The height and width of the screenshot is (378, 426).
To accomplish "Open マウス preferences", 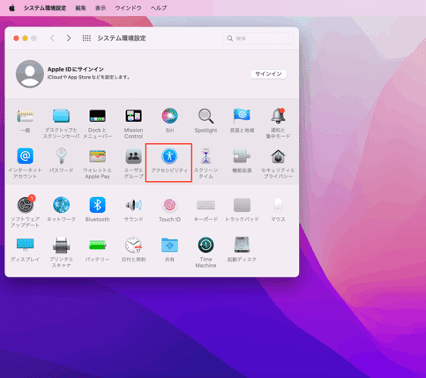I will (278, 209).
